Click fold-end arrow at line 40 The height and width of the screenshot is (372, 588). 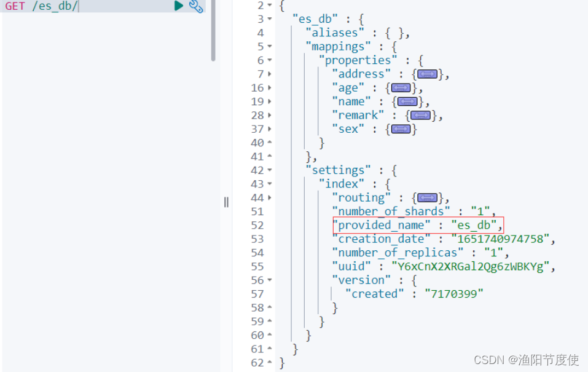pos(270,142)
